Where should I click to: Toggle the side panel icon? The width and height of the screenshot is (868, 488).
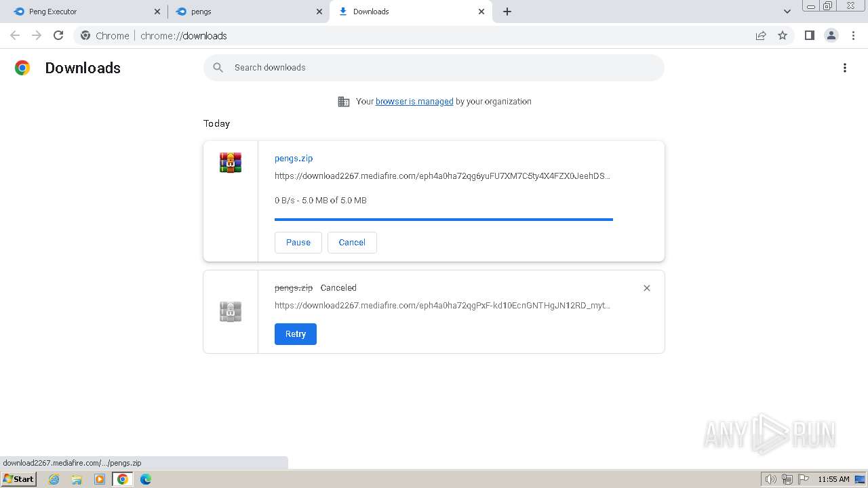(810, 35)
